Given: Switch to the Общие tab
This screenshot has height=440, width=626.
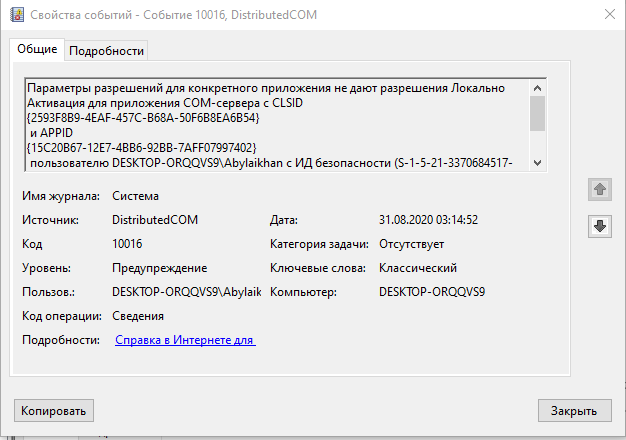Looking at the screenshot, I should click(37, 49).
